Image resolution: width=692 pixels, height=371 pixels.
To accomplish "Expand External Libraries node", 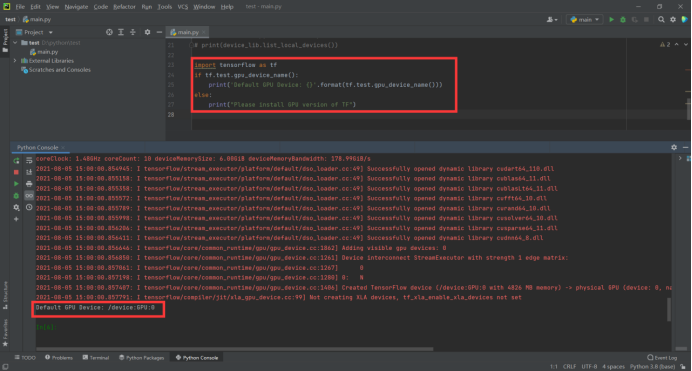I will pyautogui.click(x=15, y=61).
